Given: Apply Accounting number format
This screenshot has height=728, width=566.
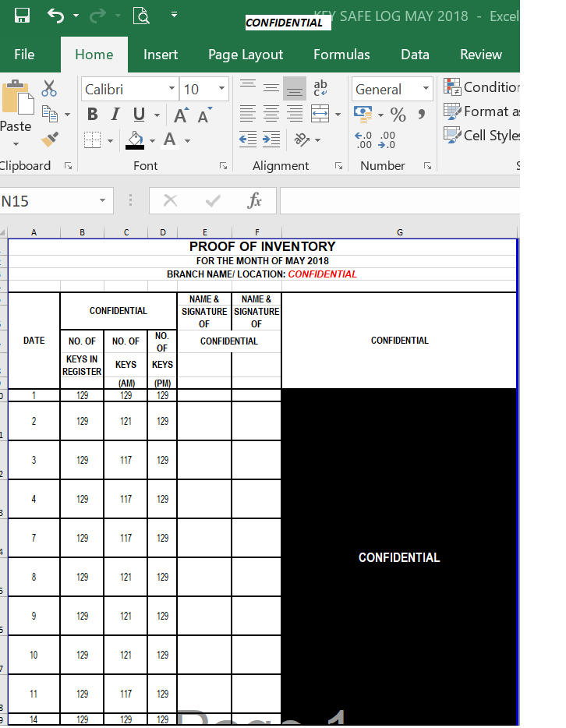Looking at the screenshot, I should [x=363, y=115].
